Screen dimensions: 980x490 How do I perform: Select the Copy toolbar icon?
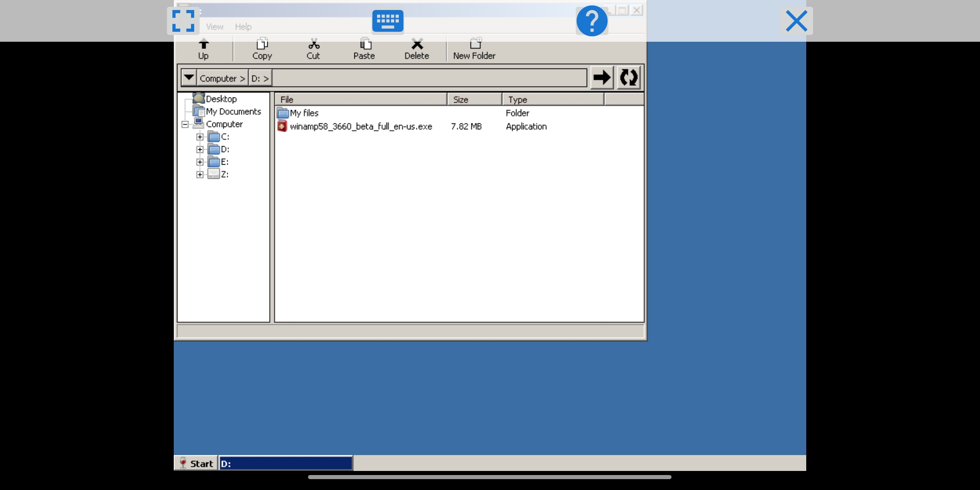point(261,49)
